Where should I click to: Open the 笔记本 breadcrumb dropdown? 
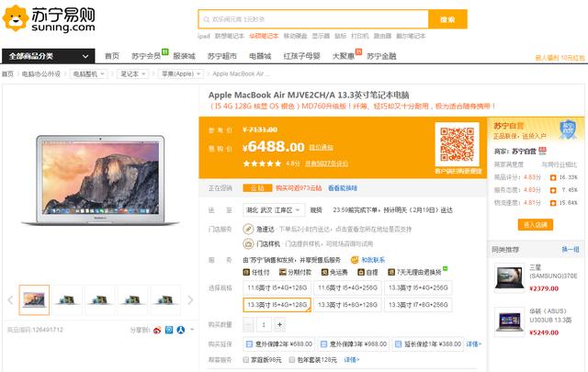[x=132, y=73]
